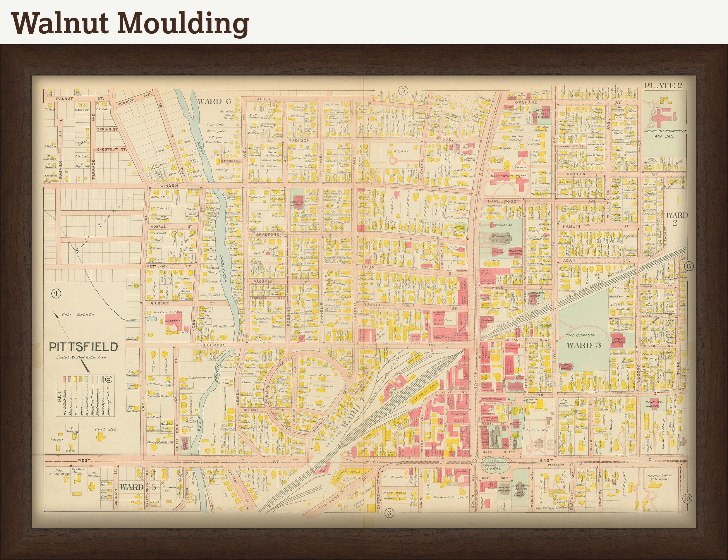Click the circled plate number 5
Image resolution: width=728 pixels, height=560 pixels.
(x=403, y=90)
